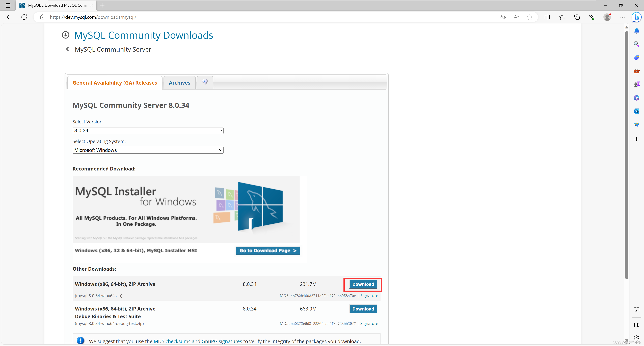Switch to the General Availability (GA) Releases tab
Screen dimensions: 644x346
(x=115, y=83)
